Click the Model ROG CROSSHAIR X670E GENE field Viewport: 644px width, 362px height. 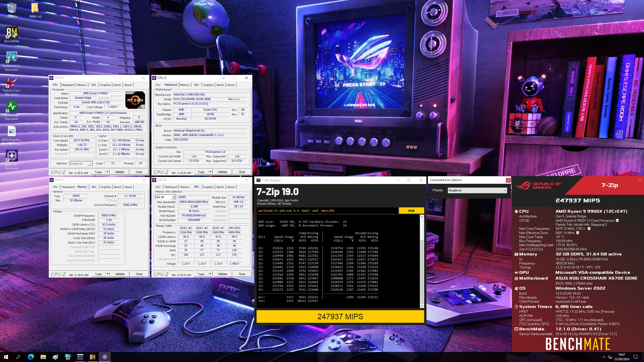(196, 99)
